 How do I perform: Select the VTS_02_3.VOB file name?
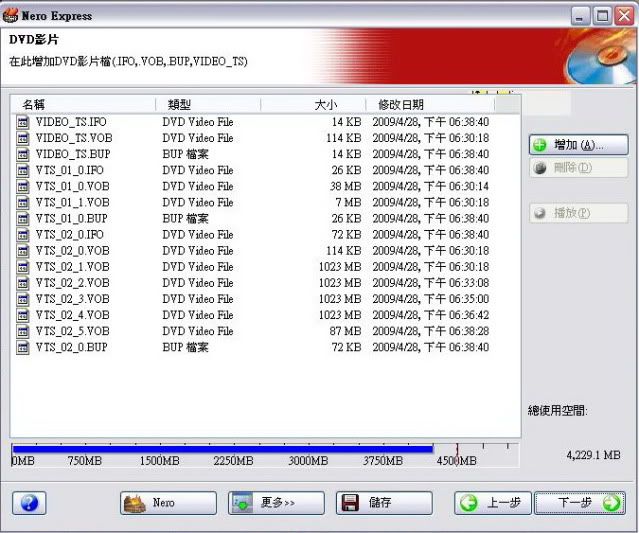pyautogui.click(x=73, y=299)
